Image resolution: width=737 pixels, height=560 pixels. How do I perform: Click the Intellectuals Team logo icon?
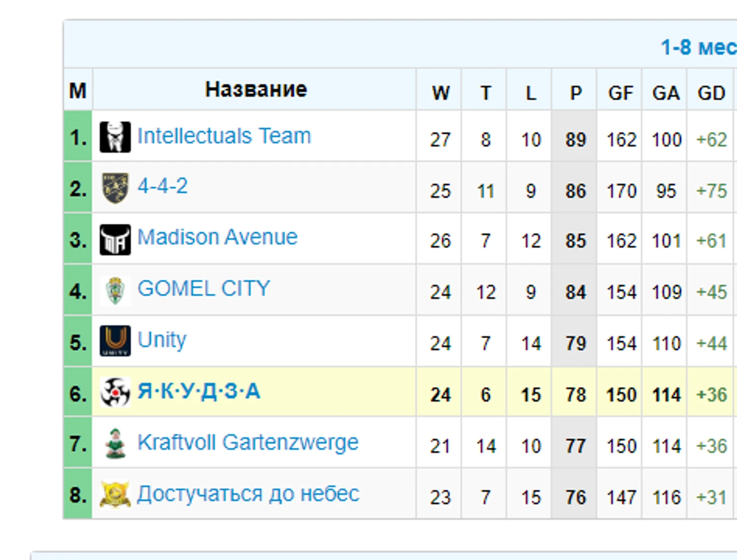(x=115, y=137)
